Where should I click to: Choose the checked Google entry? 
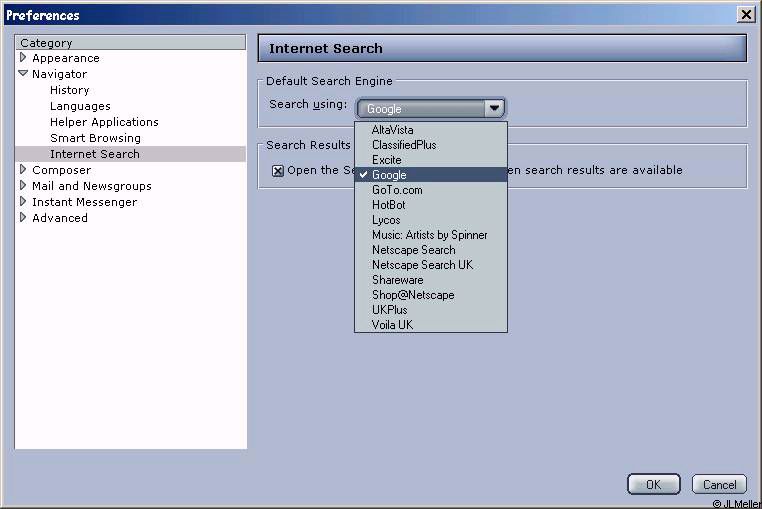click(x=431, y=175)
